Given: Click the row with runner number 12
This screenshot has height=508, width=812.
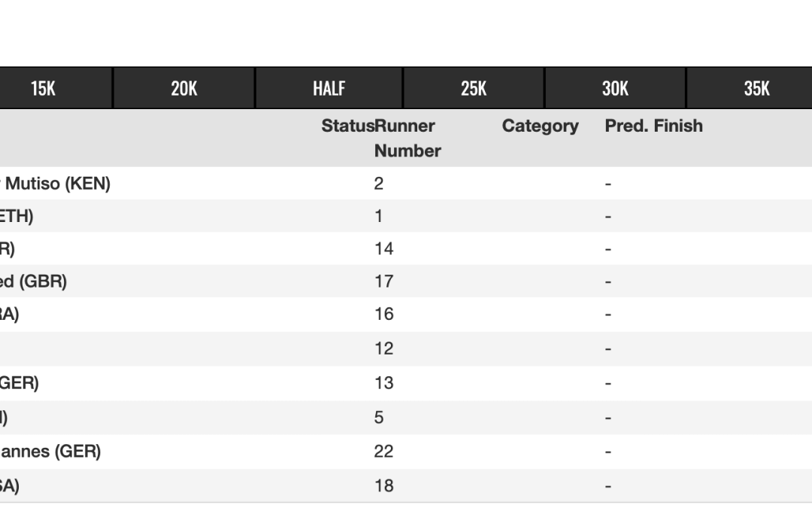Looking at the screenshot, I should 383,348.
